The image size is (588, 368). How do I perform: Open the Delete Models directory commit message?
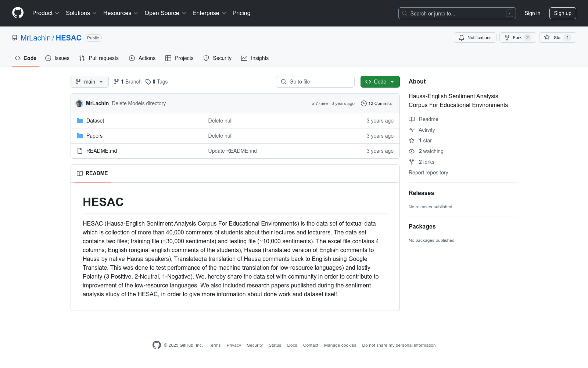click(x=139, y=103)
